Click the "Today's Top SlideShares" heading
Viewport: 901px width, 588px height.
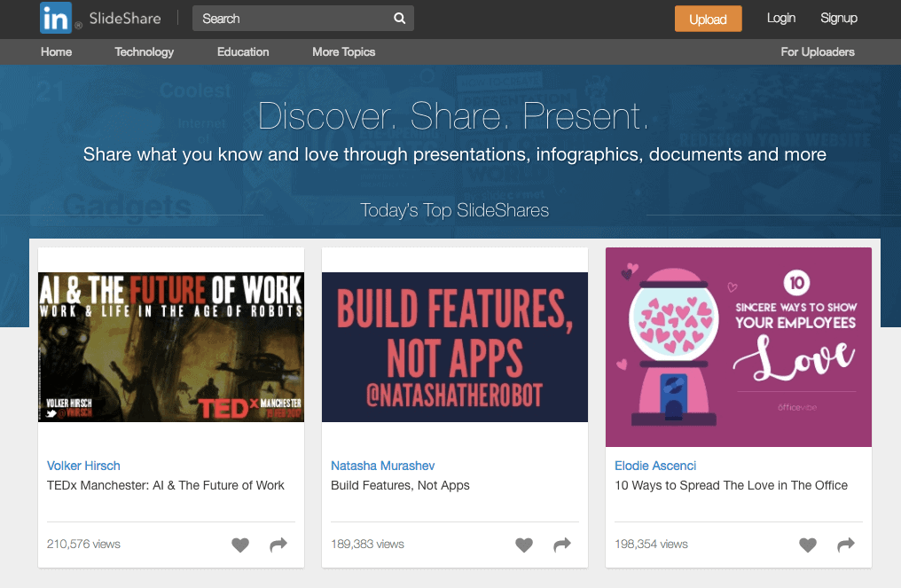(455, 210)
